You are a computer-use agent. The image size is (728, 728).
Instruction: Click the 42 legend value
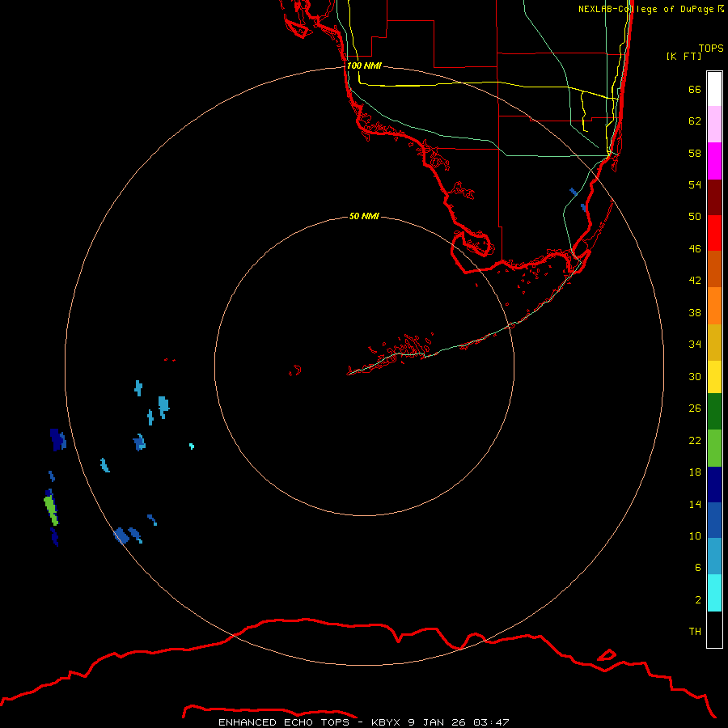tap(695, 281)
